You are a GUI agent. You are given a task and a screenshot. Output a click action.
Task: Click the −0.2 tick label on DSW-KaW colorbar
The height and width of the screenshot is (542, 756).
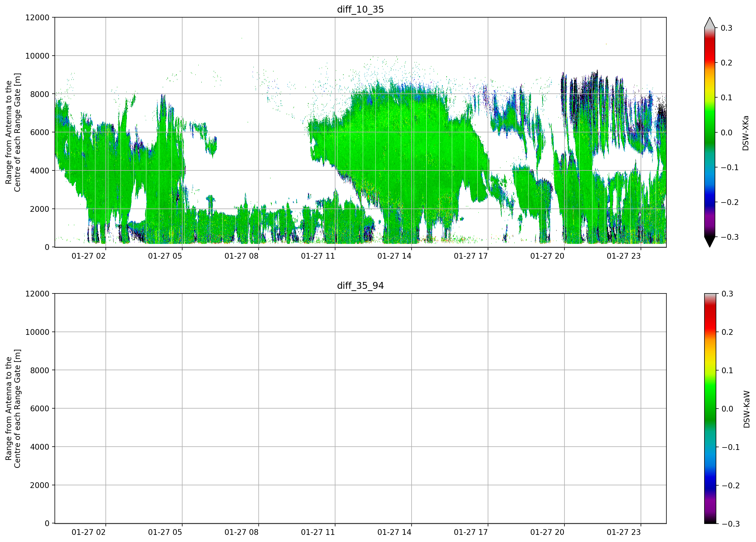[731, 486]
